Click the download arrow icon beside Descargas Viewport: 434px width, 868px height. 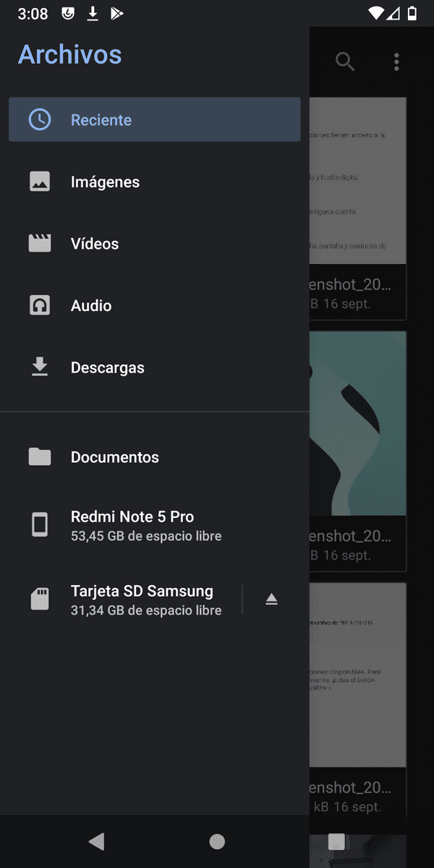pos(40,367)
